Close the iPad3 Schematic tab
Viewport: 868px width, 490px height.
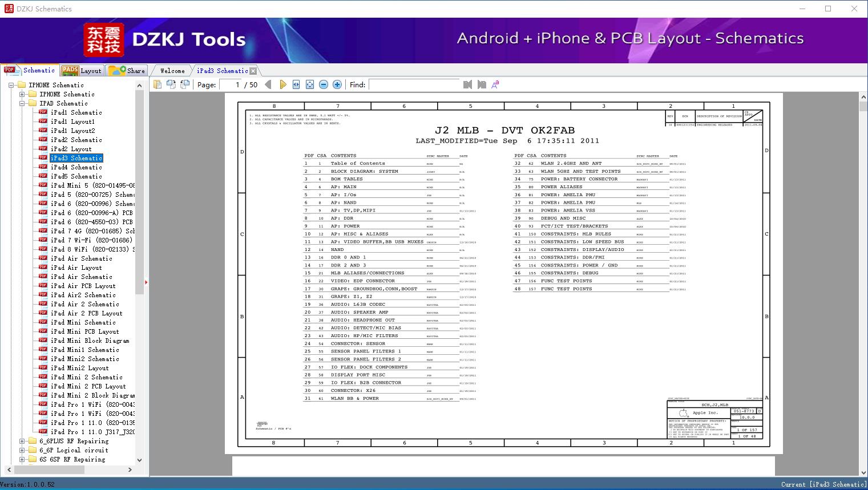coord(253,71)
